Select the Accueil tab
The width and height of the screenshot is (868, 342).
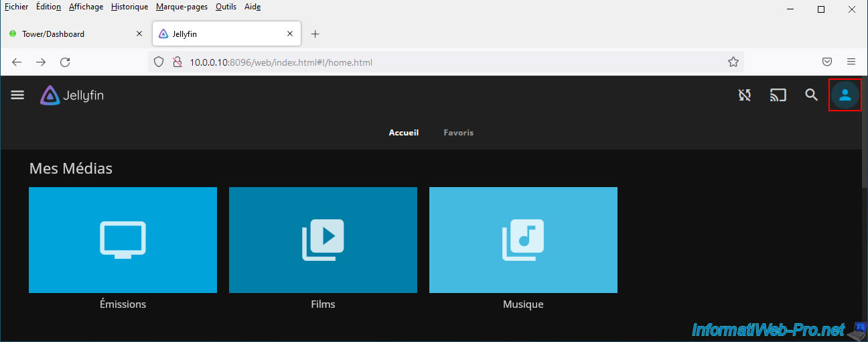[403, 133]
